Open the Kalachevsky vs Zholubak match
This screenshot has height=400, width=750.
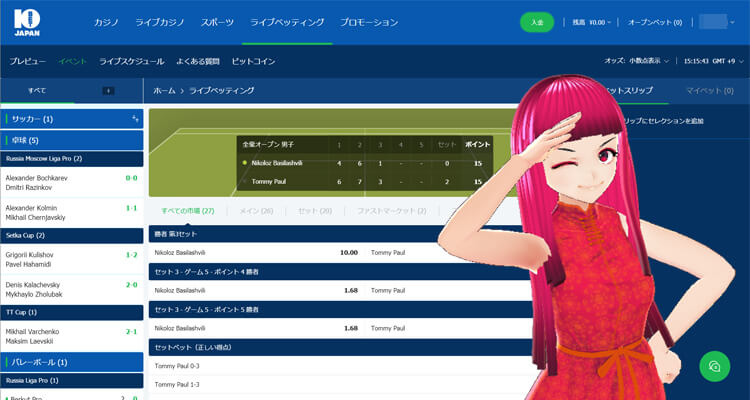[x=72, y=289]
